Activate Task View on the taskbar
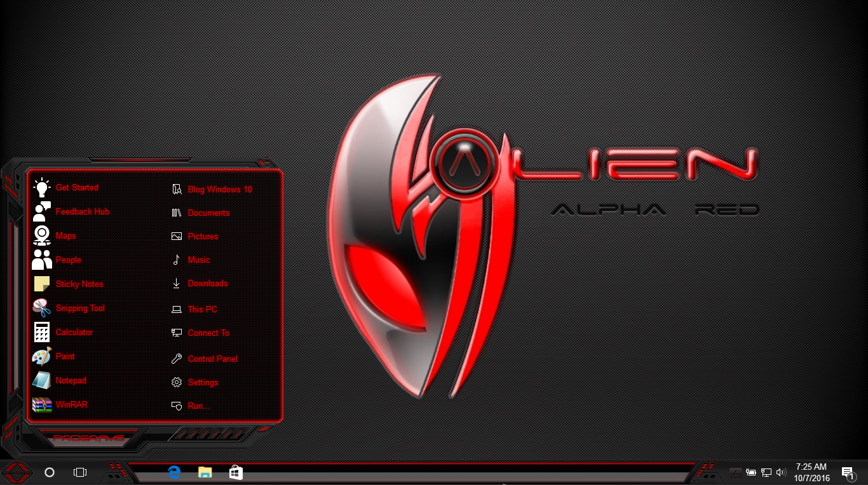This screenshot has height=485, width=868. coord(79,472)
